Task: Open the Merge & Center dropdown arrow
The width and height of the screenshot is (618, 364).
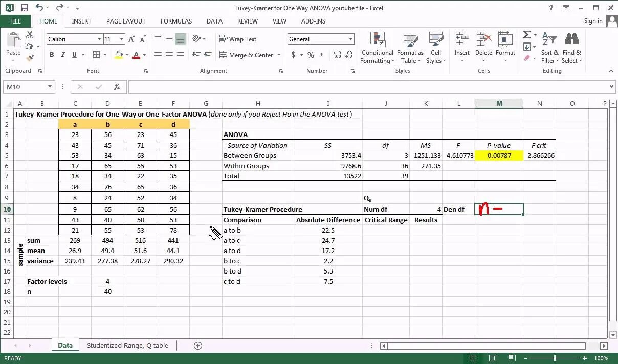Action: [x=279, y=55]
